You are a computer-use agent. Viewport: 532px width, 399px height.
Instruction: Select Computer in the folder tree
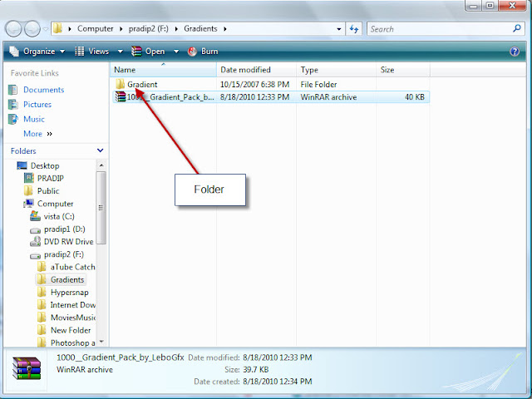point(56,204)
